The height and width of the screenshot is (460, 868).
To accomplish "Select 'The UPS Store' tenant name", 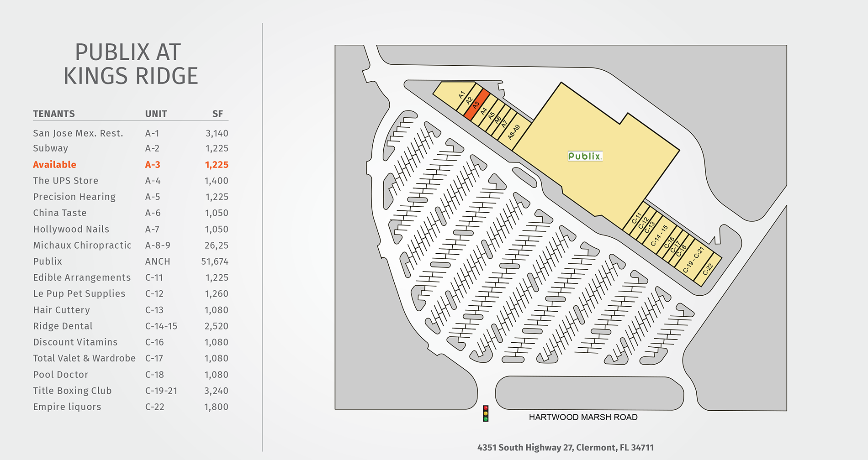I will click(x=66, y=181).
